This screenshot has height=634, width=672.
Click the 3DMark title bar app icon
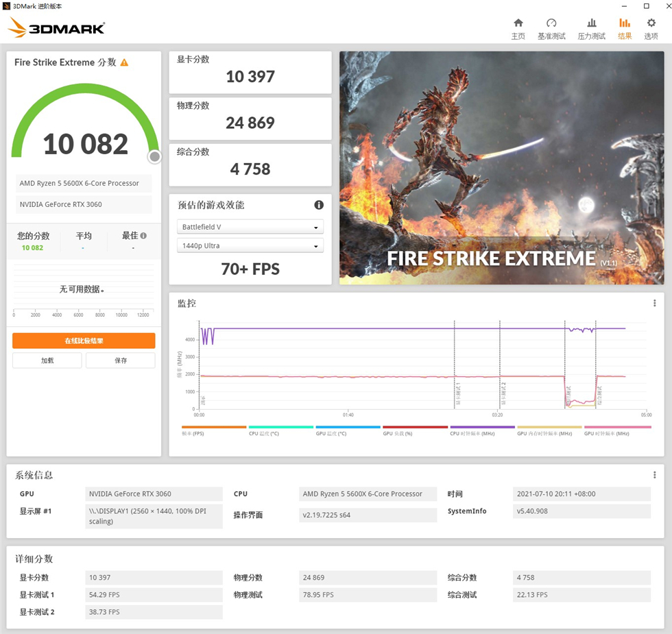[x=6, y=6]
